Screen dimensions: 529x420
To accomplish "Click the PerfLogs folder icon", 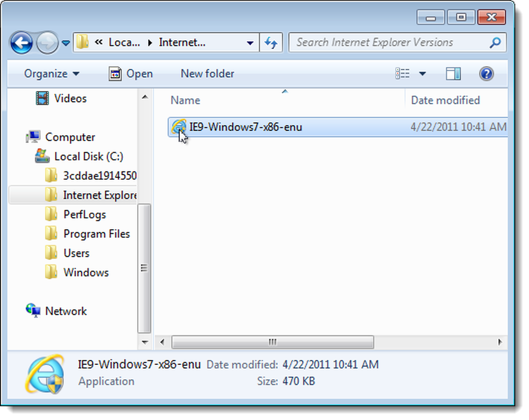I will point(51,214).
